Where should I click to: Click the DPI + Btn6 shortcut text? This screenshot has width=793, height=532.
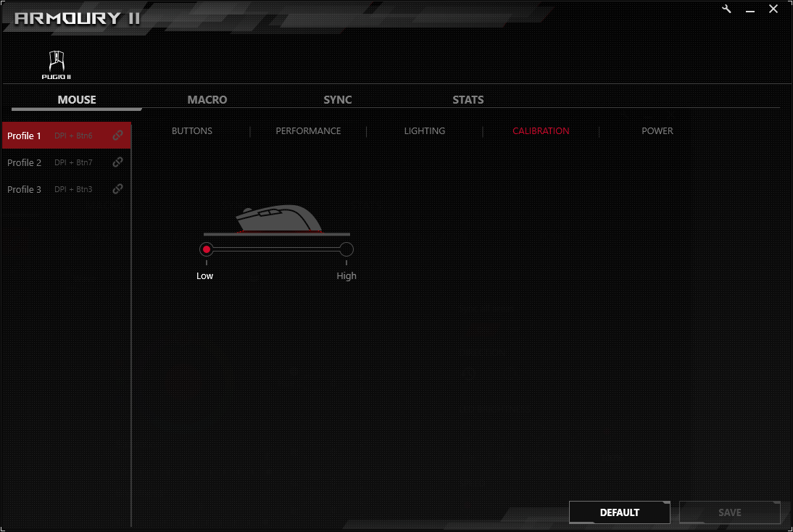[73, 136]
